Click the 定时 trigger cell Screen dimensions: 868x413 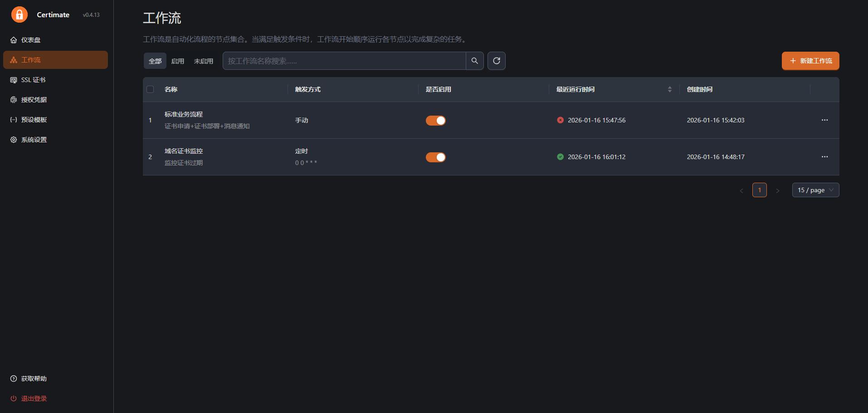pyautogui.click(x=302, y=151)
